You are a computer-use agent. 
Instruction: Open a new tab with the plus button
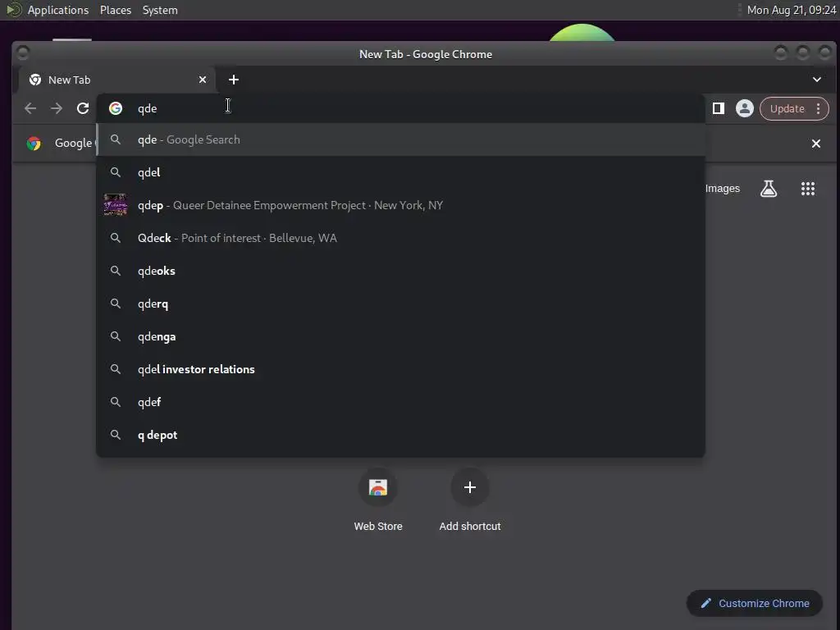click(234, 80)
